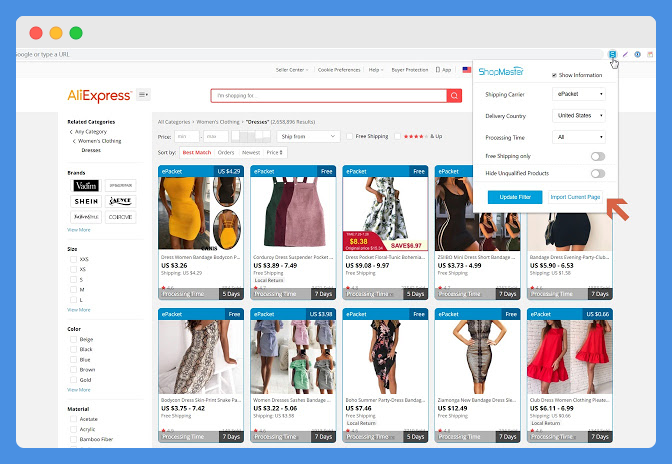
Task: Click View More under Color
Action: pyautogui.click(x=79, y=390)
